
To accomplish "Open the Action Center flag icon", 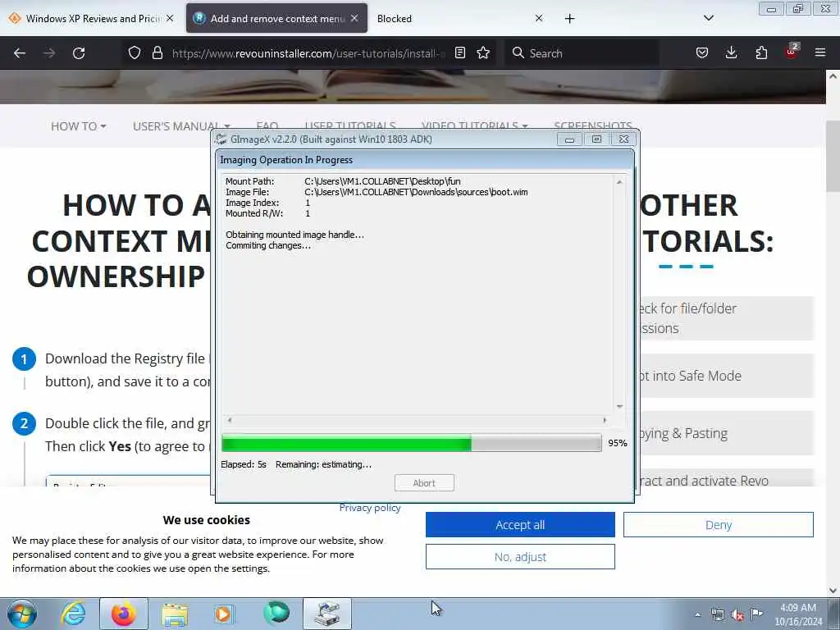I will click(x=756, y=614).
